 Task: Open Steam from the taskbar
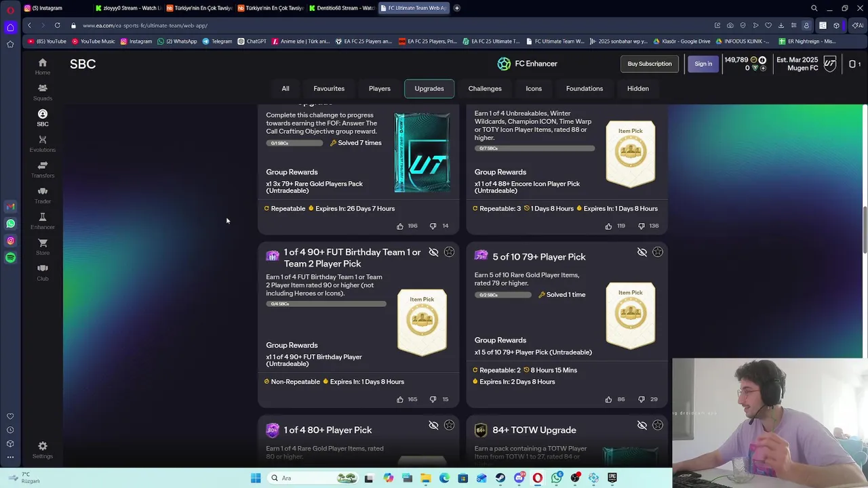pyautogui.click(x=500, y=478)
